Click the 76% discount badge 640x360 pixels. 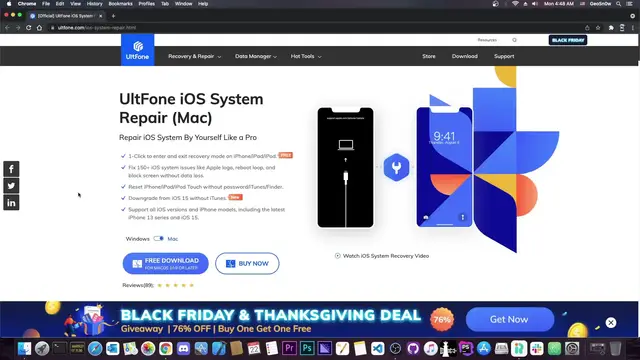442,320
